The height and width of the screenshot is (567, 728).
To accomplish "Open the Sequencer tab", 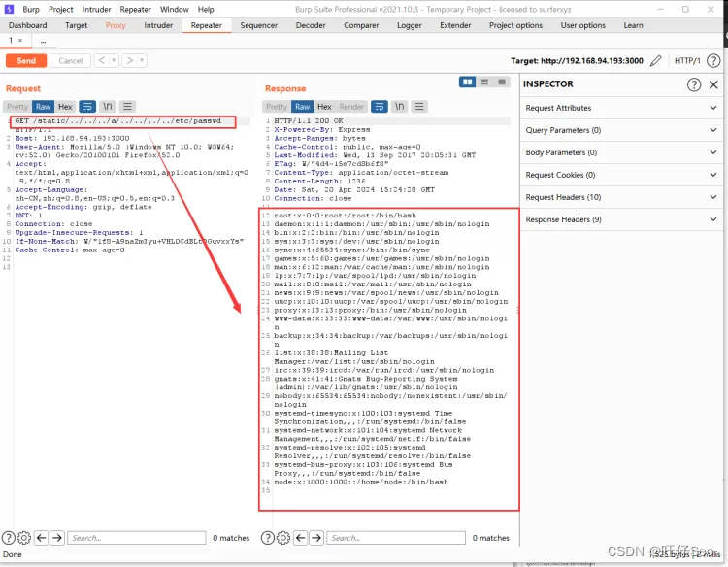I will [258, 25].
